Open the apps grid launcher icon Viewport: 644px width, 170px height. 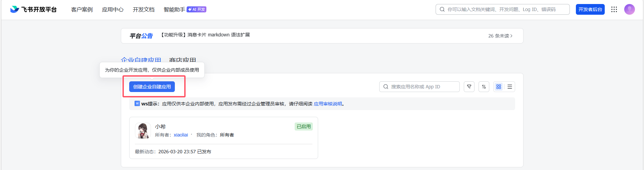(614, 9)
